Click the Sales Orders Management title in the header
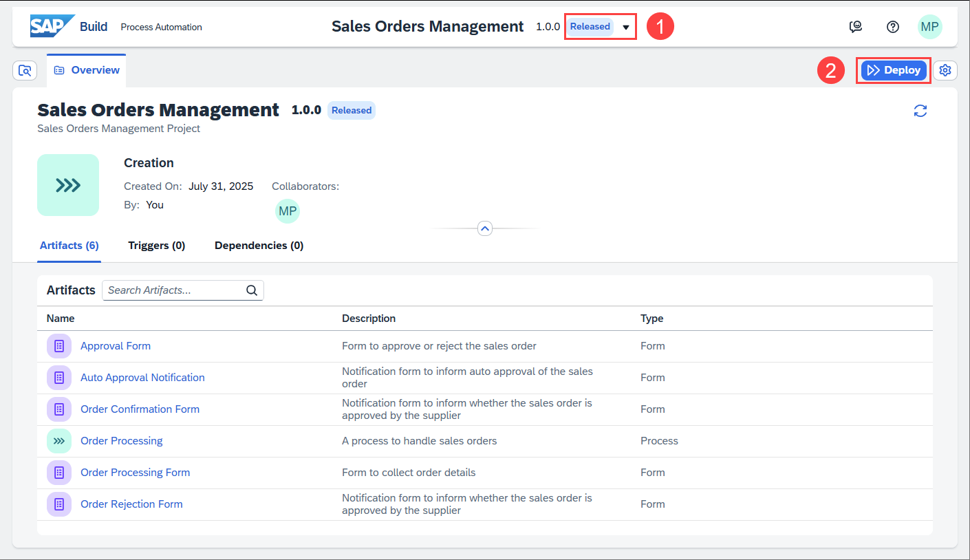The height and width of the screenshot is (560, 970). [x=428, y=27]
